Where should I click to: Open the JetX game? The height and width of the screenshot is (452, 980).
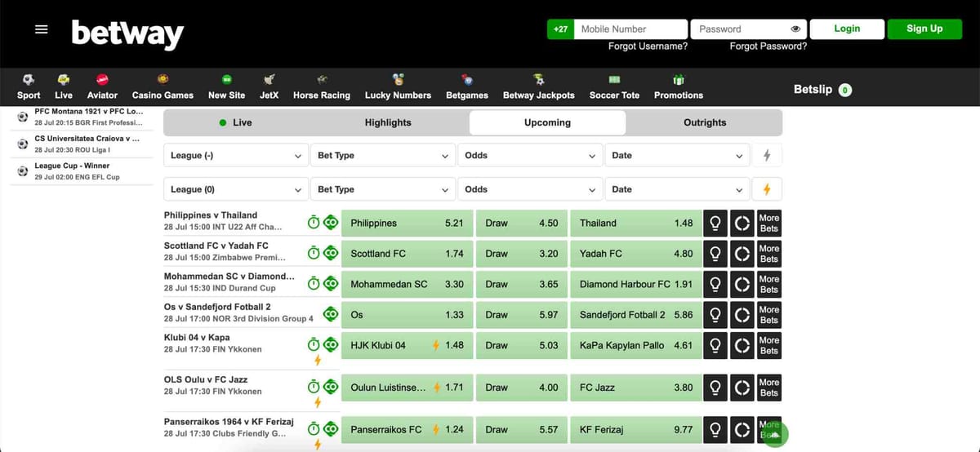coord(269,87)
